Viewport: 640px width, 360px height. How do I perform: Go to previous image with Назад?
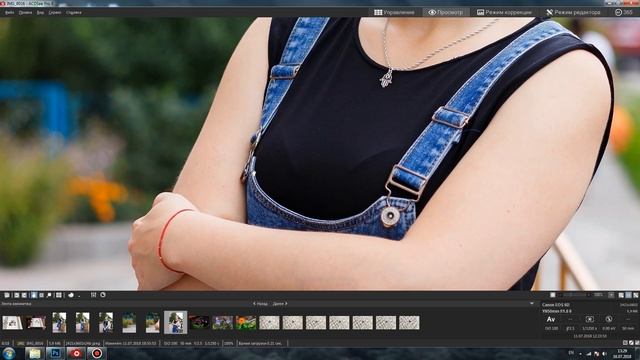point(260,304)
